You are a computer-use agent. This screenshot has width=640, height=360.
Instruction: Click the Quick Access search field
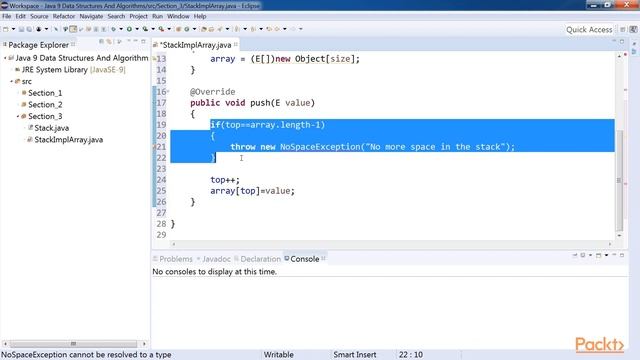[589, 29]
